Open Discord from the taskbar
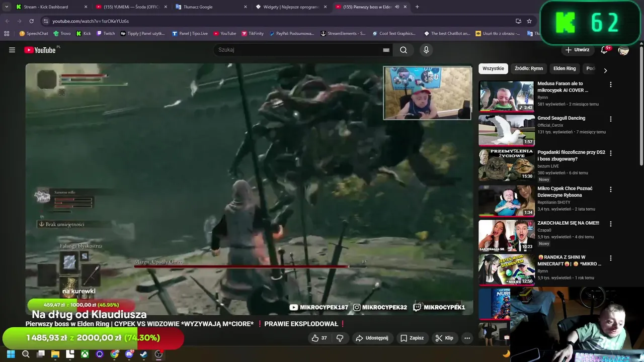 (x=129, y=354)
